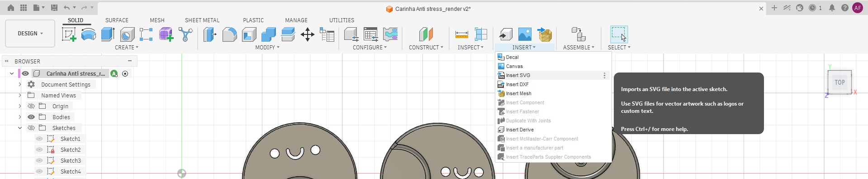Choose Decal from Insert menu

[x=553, y=57]
